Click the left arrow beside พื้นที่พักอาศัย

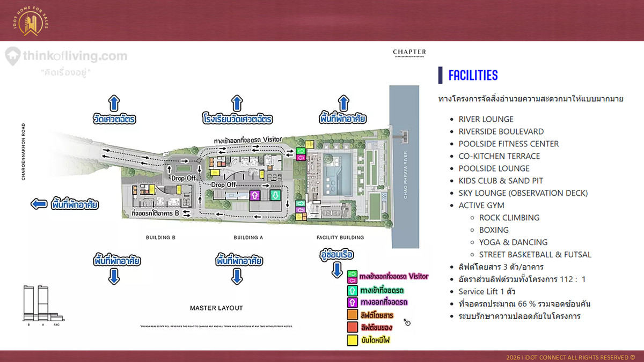click(x=39, y=204)
